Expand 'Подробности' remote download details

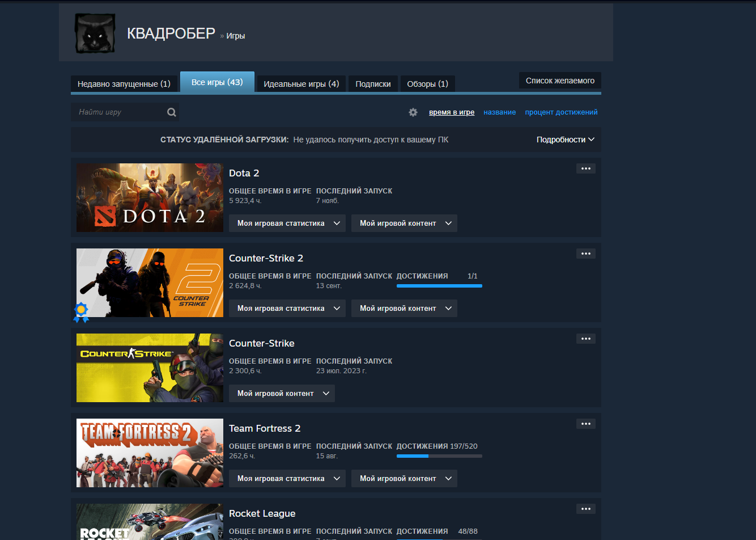[566, 140]
